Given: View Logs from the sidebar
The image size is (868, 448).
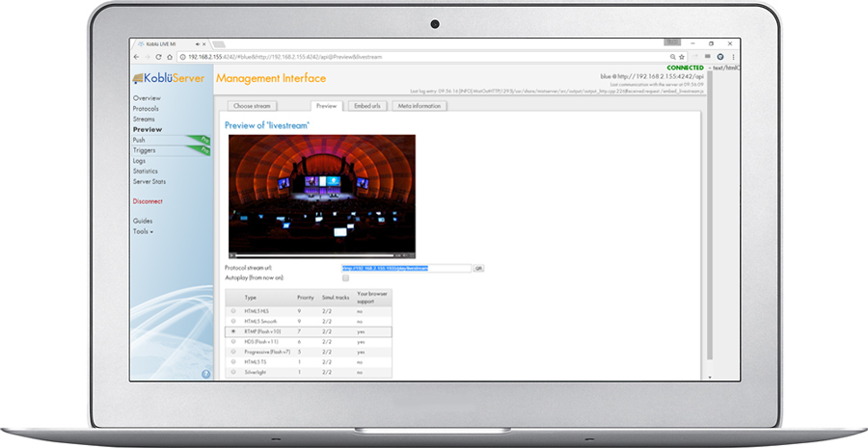Looking at the screenshot, I should 139,161.
